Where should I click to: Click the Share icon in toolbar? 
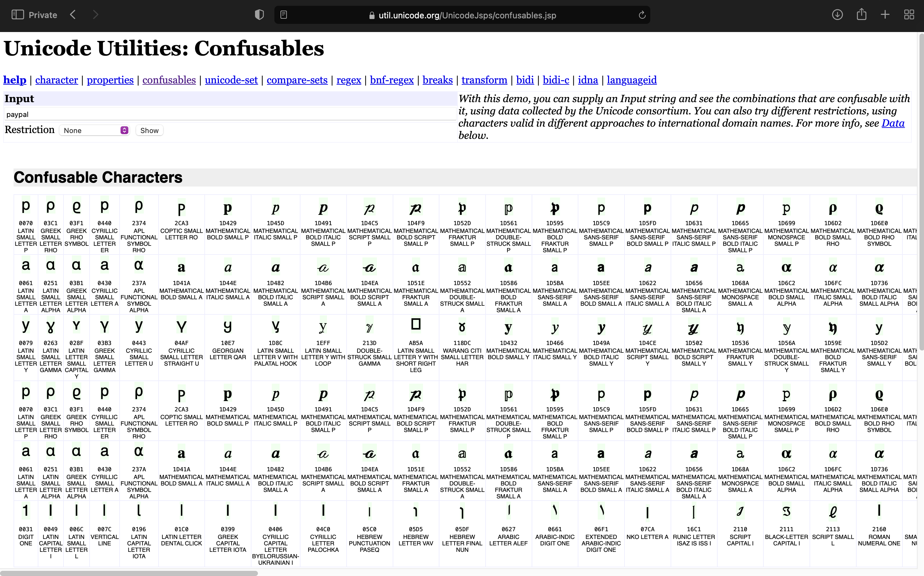861,15
